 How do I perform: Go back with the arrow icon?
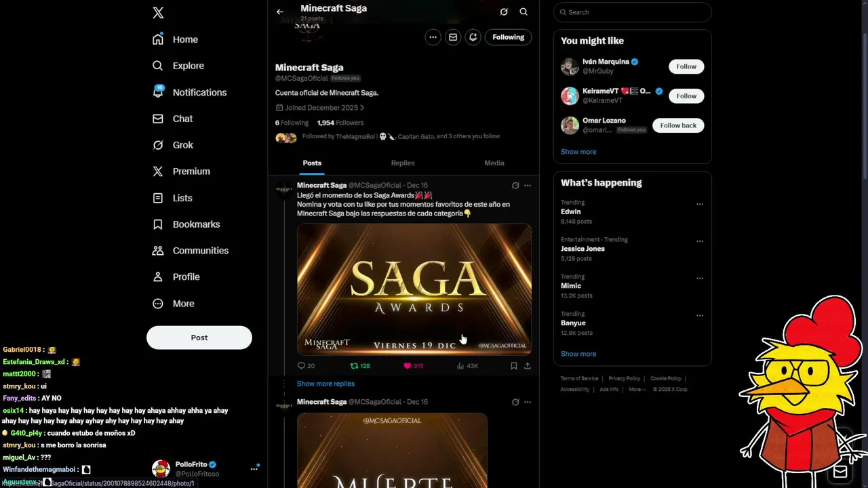point(280,12)
